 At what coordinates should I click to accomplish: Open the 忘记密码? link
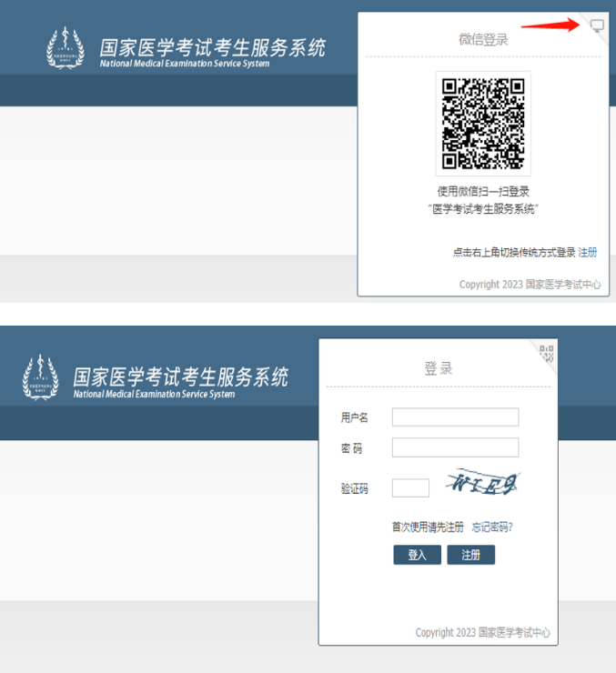[492, 527]
